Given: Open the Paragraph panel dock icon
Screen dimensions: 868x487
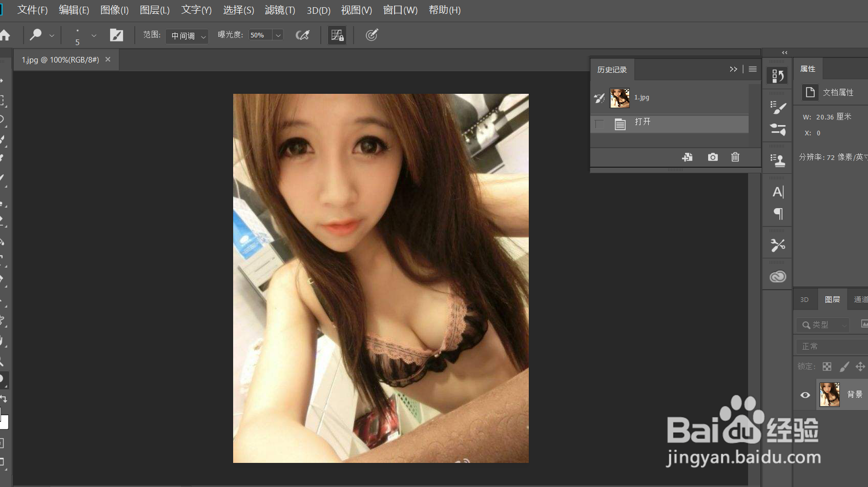Looking at the screenshot, I should (778, 214).
